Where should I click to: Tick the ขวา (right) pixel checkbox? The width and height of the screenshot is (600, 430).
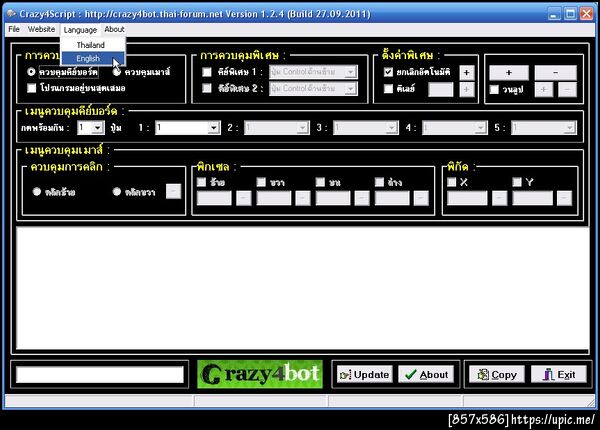click(x=261, y=182)
